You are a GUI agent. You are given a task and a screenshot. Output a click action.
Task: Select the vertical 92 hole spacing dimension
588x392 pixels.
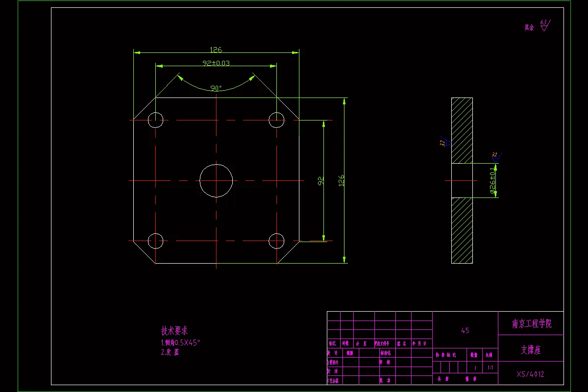point(321,181)
